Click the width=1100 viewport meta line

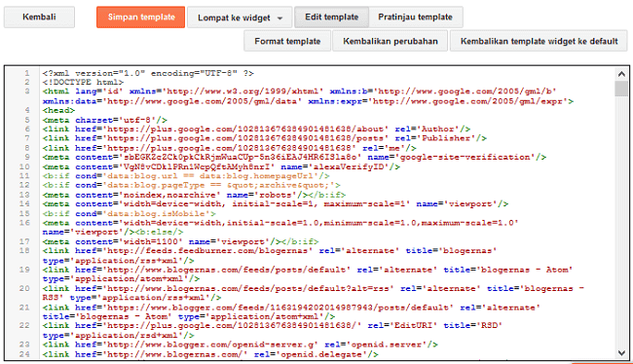click(x=180, y=241)
